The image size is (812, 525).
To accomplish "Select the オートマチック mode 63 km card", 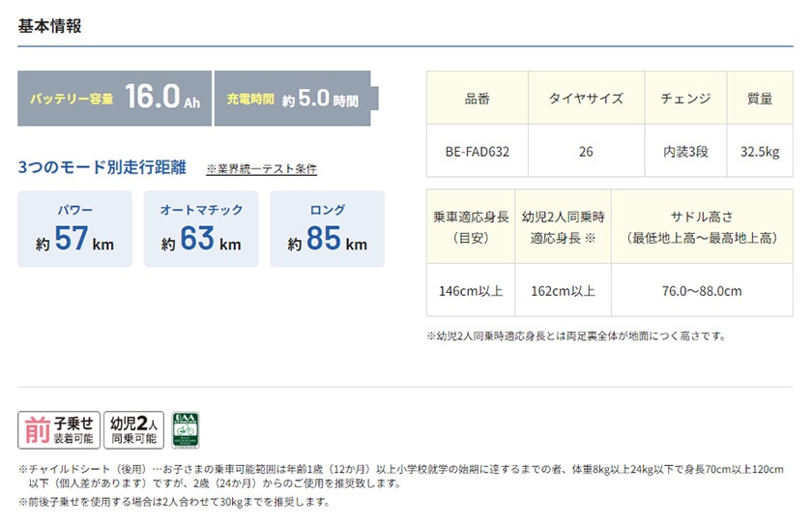I will coord(201,229).
